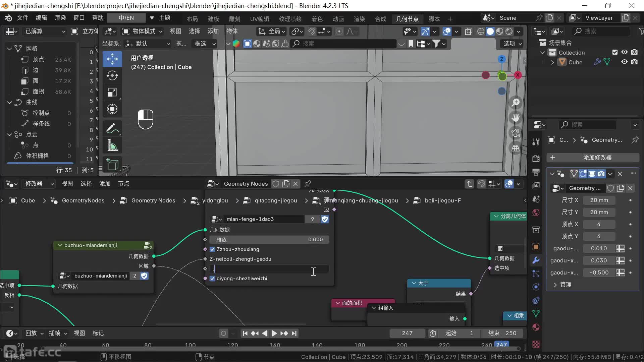The height and width of the screenshot is (362, 644).
Task: Click the 缩放 value slider in node
Action: pyautogui.click(x=269, y=240)
